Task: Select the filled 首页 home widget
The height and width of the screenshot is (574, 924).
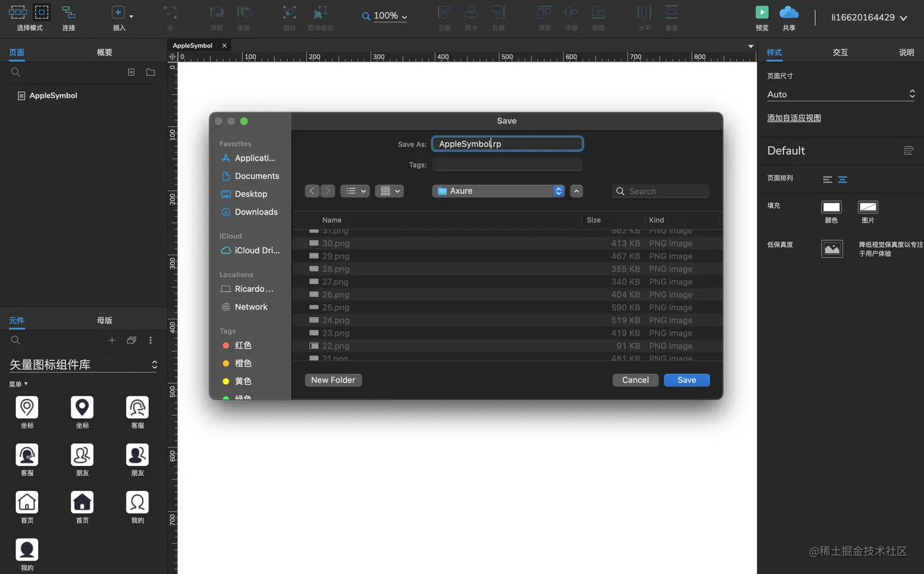Action: point(82,503)
